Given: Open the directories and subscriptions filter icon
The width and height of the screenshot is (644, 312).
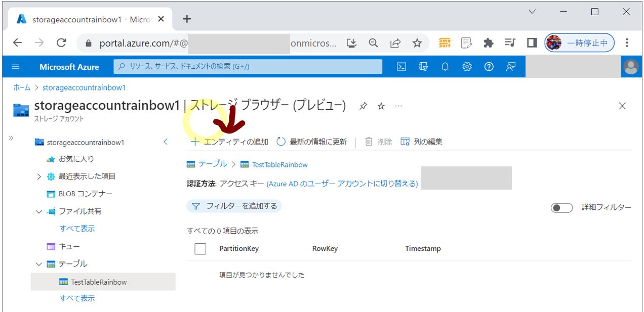Looking at the screenshot, I should click(423, 66).
